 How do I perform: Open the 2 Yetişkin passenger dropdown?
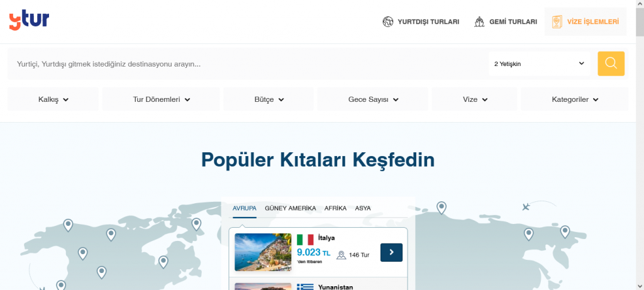(x=539, y=64)
